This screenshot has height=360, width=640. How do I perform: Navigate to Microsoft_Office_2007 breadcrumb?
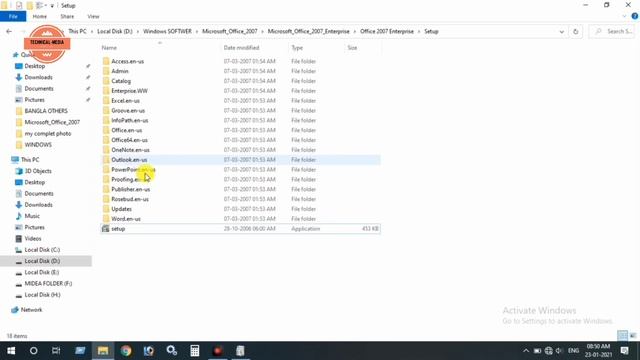(230, 31)
